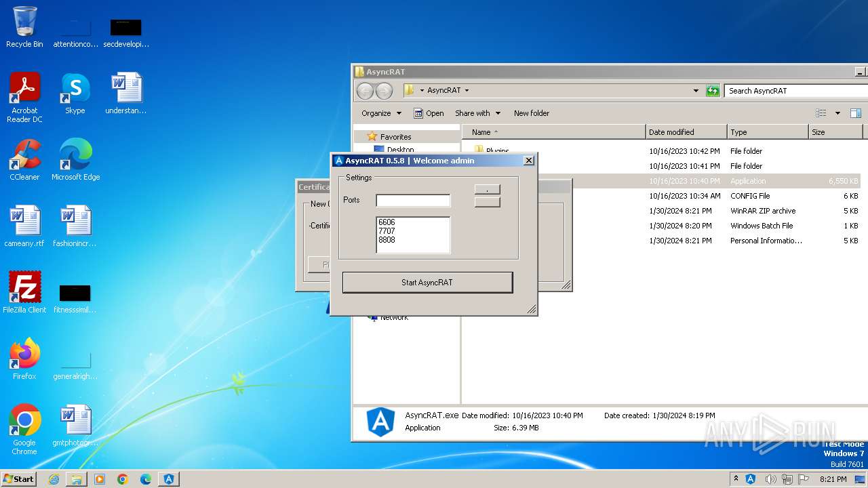Launch Skype from the desktop
This screenshot has width=868, height=488.
pyautogui.click(x=75, y=94)
